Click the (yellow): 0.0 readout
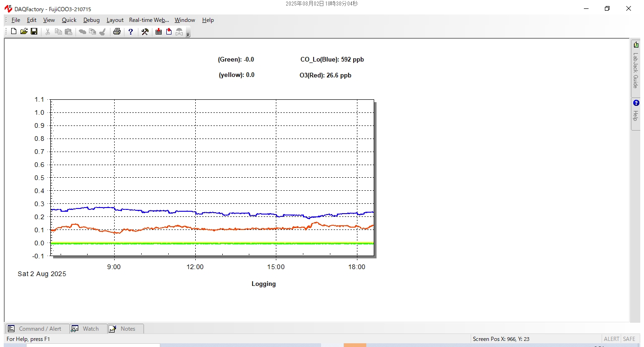This screenshot has width=644, height=347. (237, 75)
